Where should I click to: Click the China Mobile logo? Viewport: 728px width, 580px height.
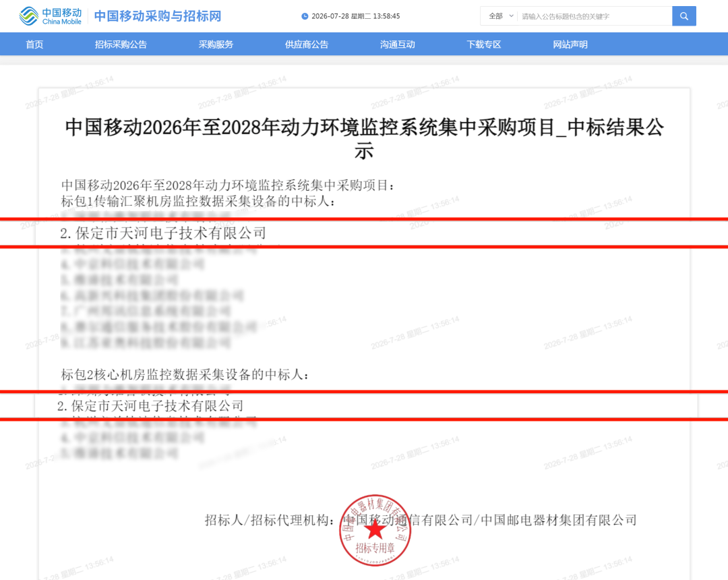(x=50, y=16)
